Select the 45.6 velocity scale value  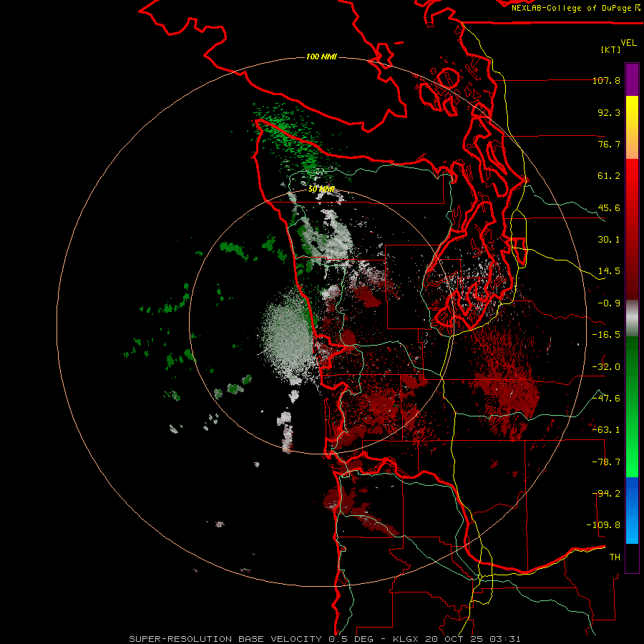point(609,208)
